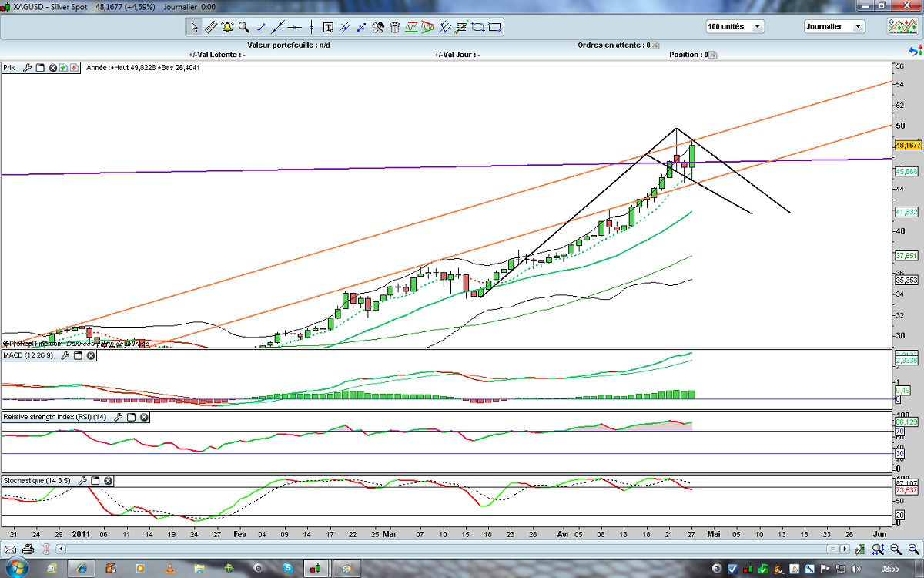The image size is (924, 578).
Task: Maximize the RSI indicator panel
Action: (131, 417)
